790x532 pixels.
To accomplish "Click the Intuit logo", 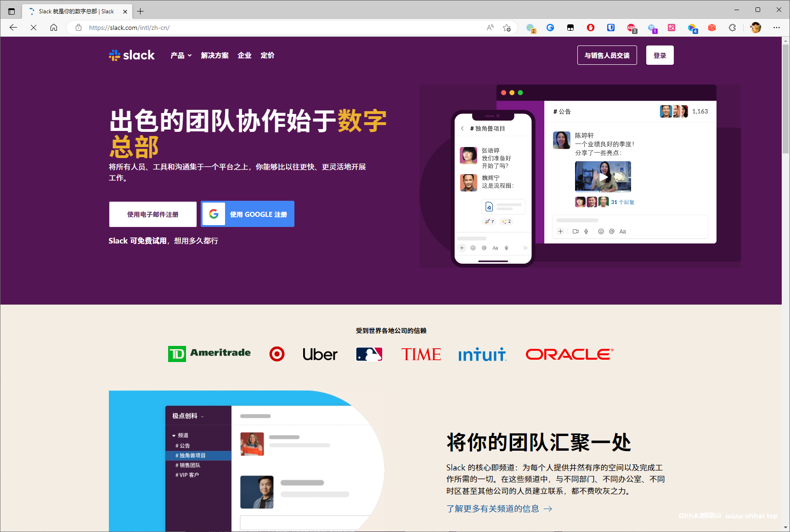I will coord(482,354).
